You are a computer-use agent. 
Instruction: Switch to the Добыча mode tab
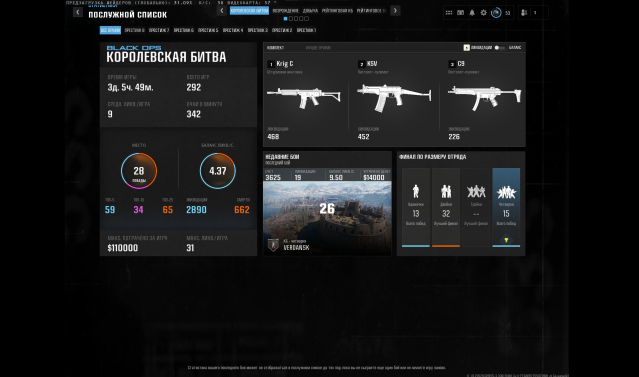point(310,11)
